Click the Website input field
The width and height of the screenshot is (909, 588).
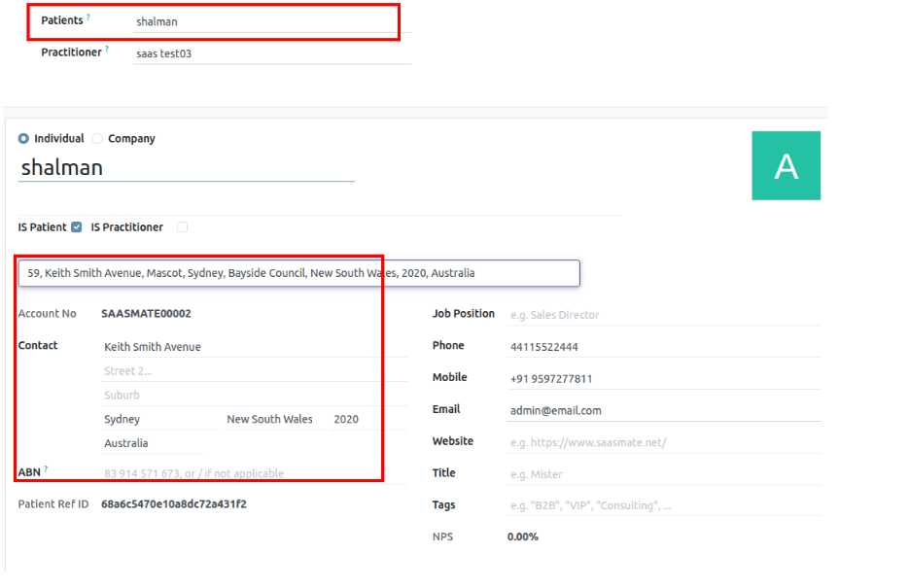663,442
